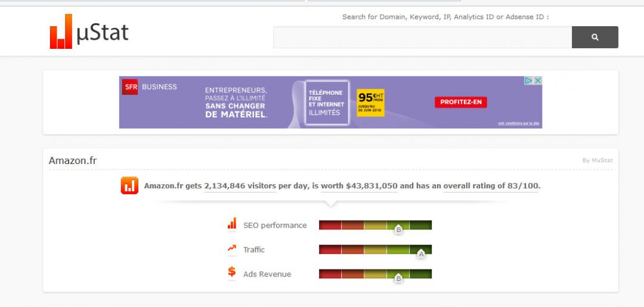The image size is (644, 307).
Task: Click the 95€ HT price badge
Action: [x=370, y=103]
